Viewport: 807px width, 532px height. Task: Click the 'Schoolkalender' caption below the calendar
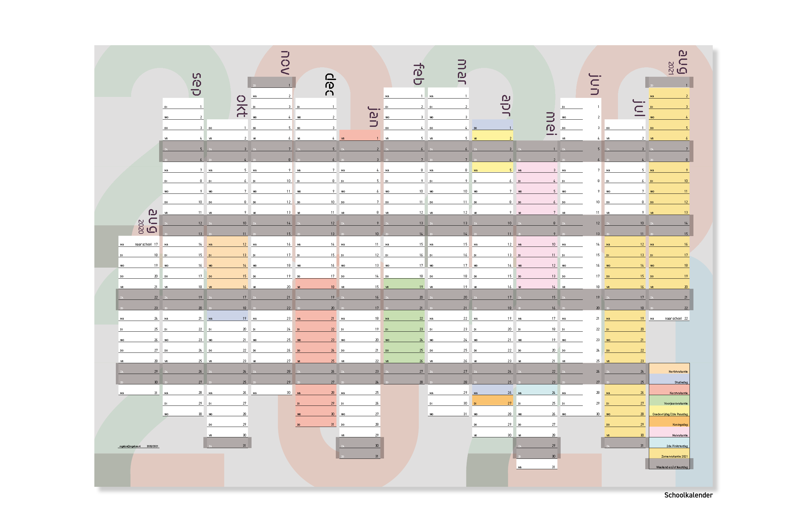[688, 495]
